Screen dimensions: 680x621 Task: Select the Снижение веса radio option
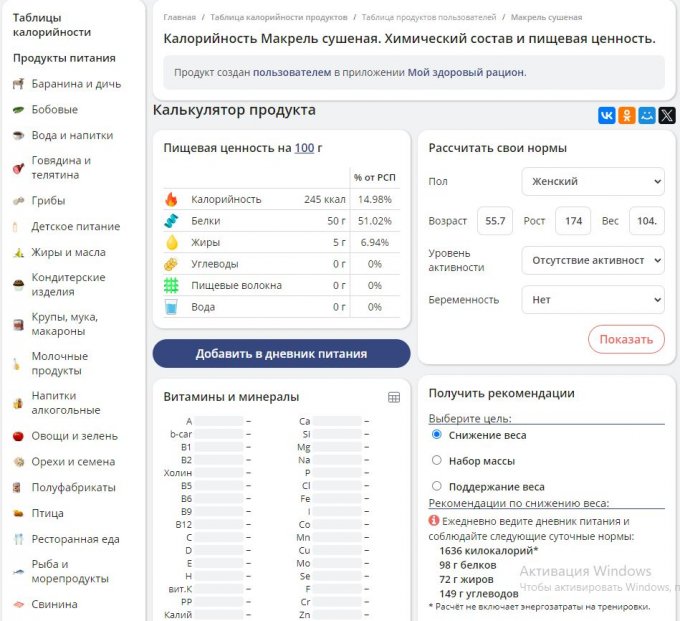pyautogui.click(x=436, y=435)
